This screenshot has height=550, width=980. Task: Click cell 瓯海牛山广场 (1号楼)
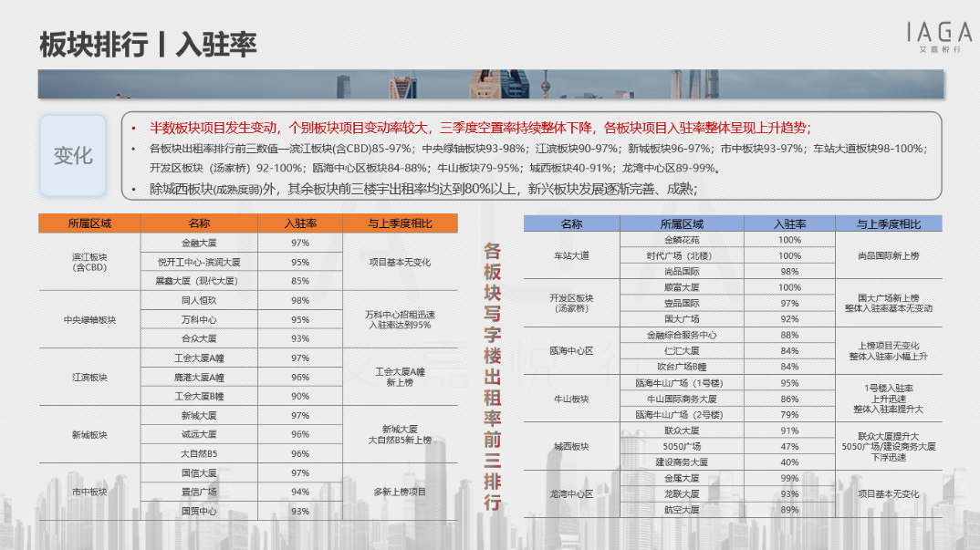(682, 382)
